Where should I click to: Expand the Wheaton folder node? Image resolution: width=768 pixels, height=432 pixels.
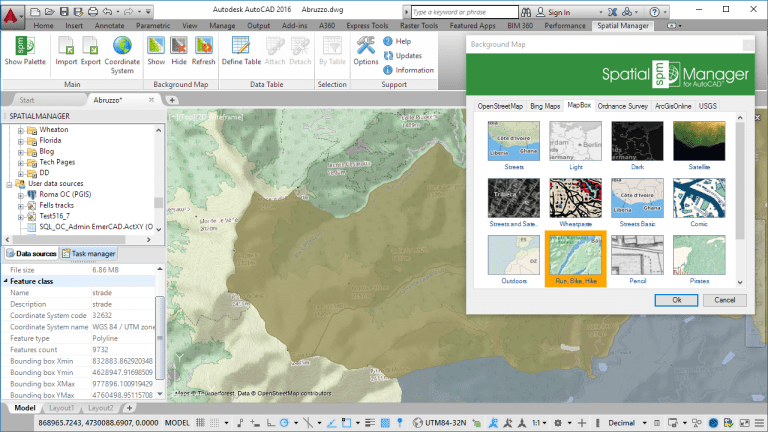(21, 130)
